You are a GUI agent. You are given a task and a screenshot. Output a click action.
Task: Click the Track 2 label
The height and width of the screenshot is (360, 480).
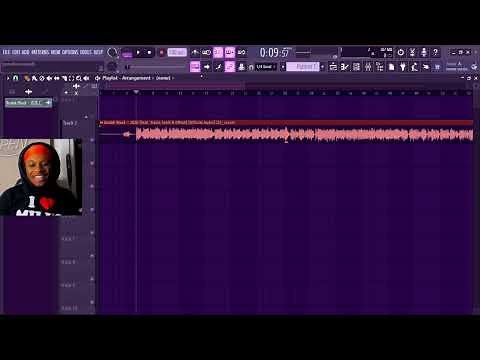click(x=70, y=123)
